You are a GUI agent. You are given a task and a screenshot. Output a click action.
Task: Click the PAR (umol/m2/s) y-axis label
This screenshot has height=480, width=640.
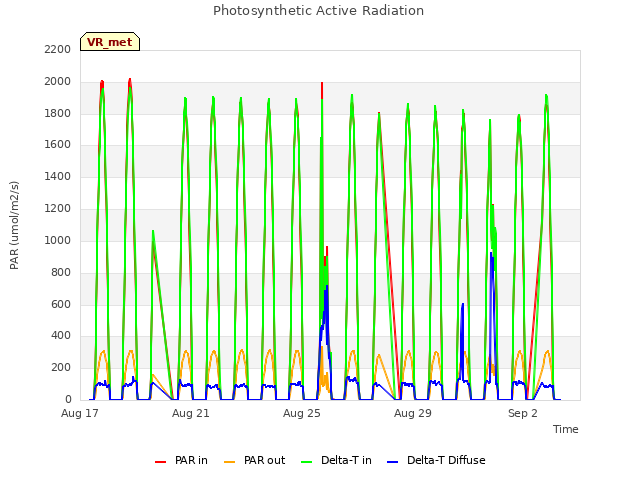click(14, 225)
